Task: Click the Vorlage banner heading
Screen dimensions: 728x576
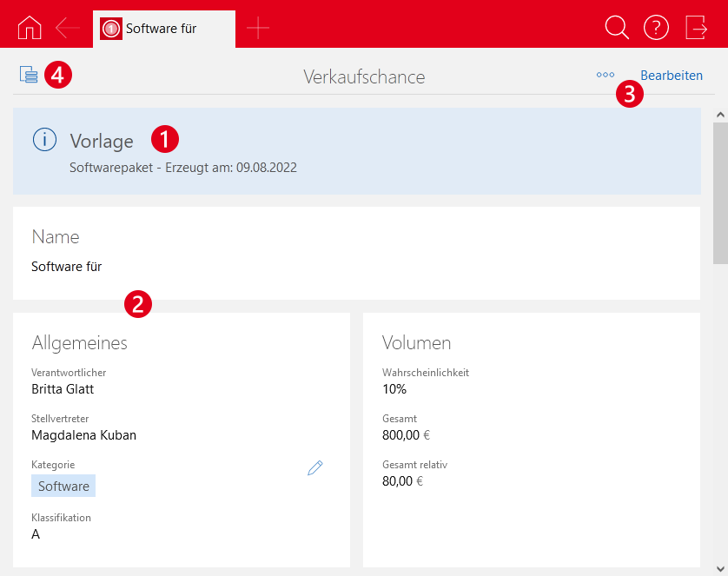Action: click(102, 141)
